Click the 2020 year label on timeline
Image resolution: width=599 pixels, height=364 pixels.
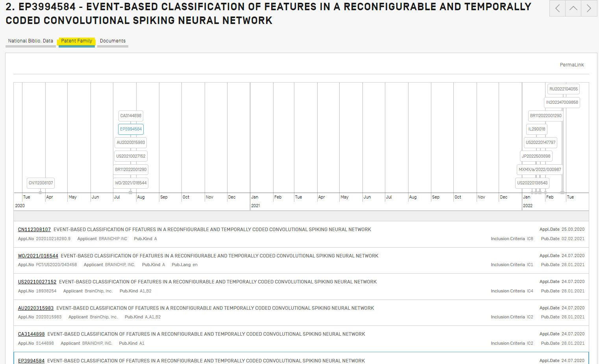[20, 206]
